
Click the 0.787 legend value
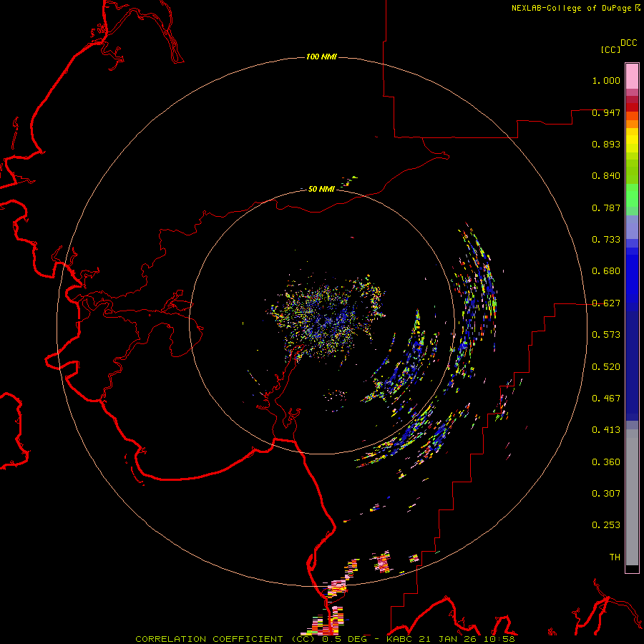pos(606,208)
